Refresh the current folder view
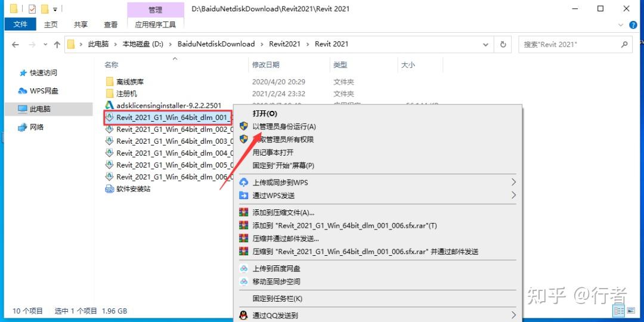Viewport: 644px width, 322px height. 503,44
